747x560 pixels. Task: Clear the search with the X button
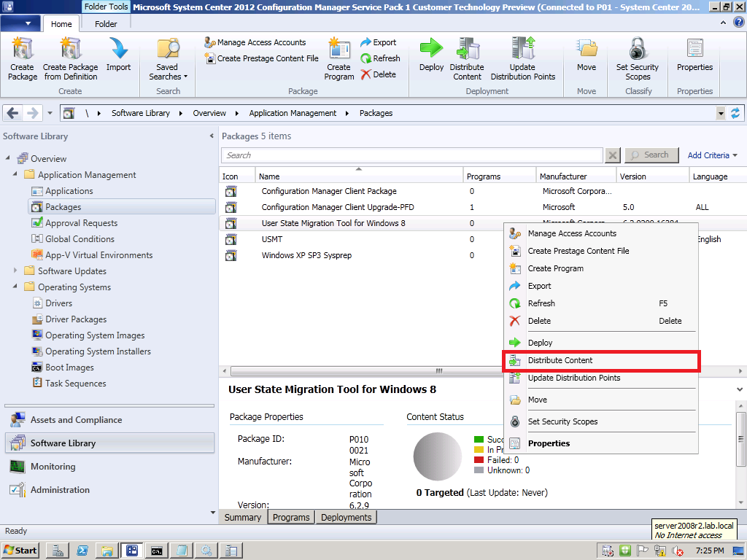coord(613,155)
